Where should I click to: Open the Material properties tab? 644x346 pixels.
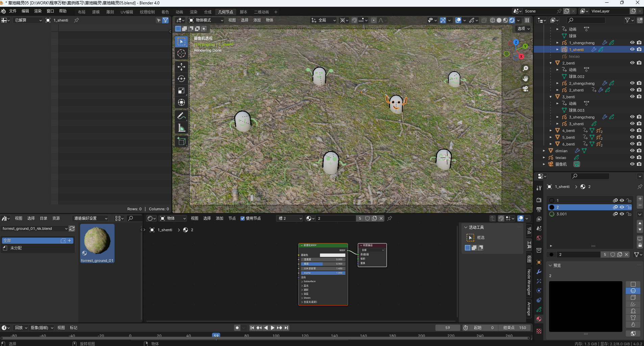coord(539,319)
